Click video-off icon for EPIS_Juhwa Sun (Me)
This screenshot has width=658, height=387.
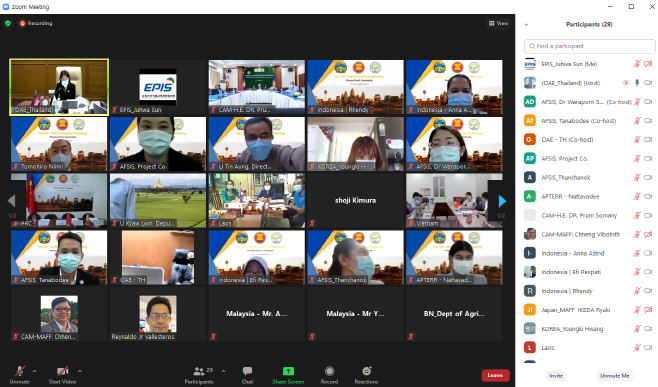click(x=648, y=64)
